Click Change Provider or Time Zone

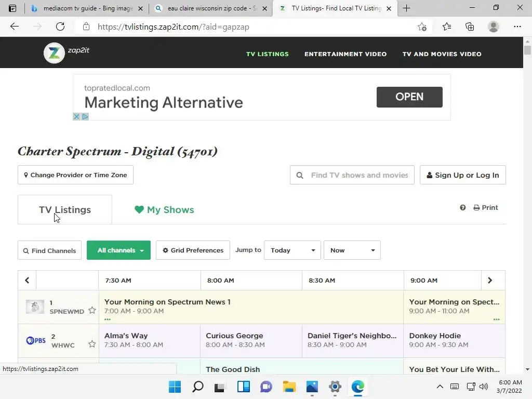75,175
